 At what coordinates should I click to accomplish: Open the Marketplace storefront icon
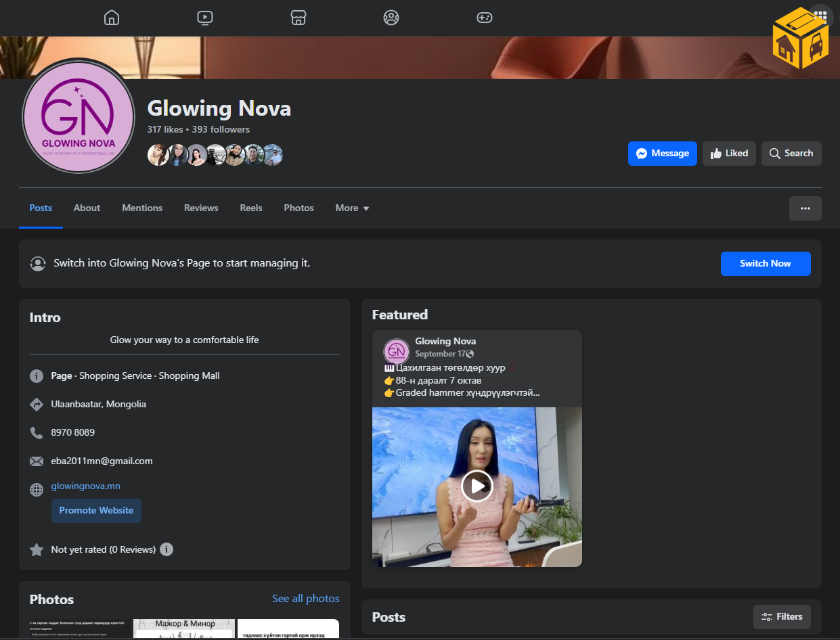point(299,18)
